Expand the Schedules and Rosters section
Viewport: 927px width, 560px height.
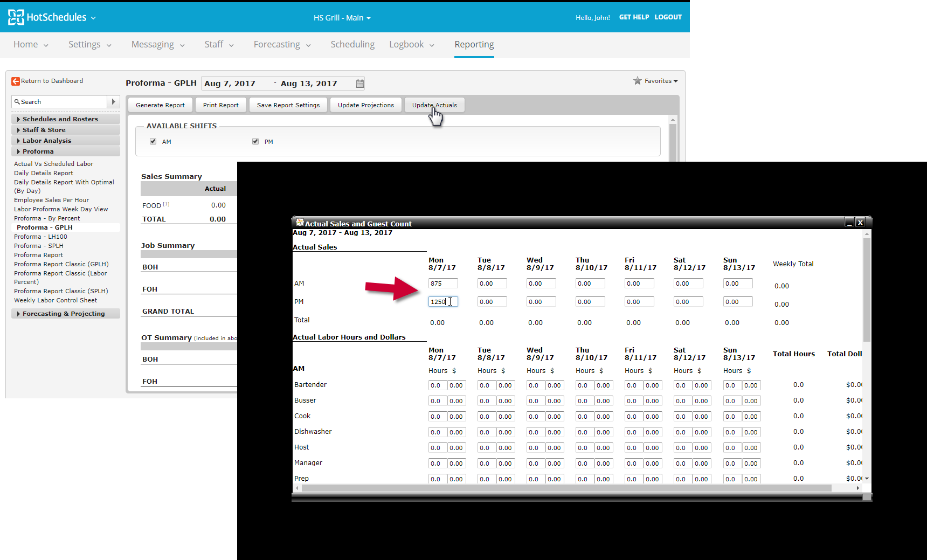(x=66, y=119)
